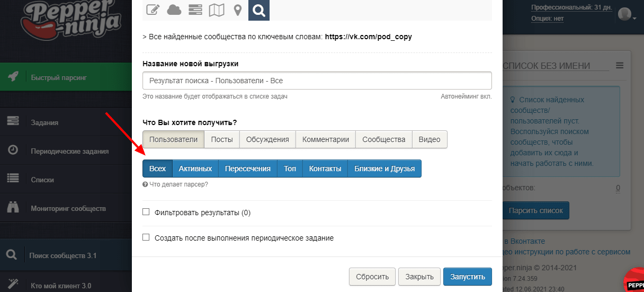Open the user avatar dropdown menu
The width and height of the screenshot is (644, 292).
coord(627,15)
